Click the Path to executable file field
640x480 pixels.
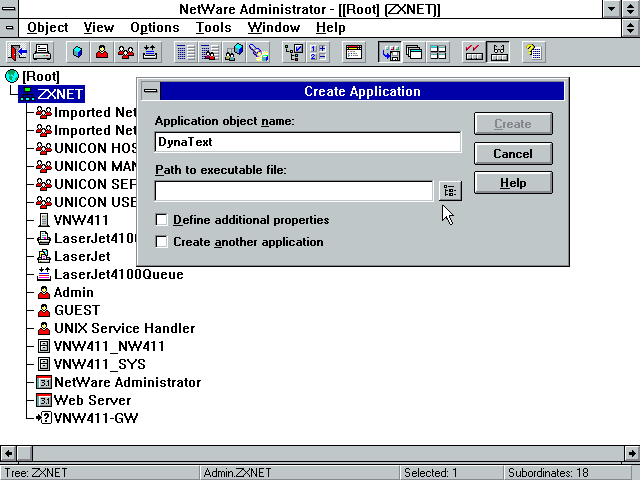294,191
